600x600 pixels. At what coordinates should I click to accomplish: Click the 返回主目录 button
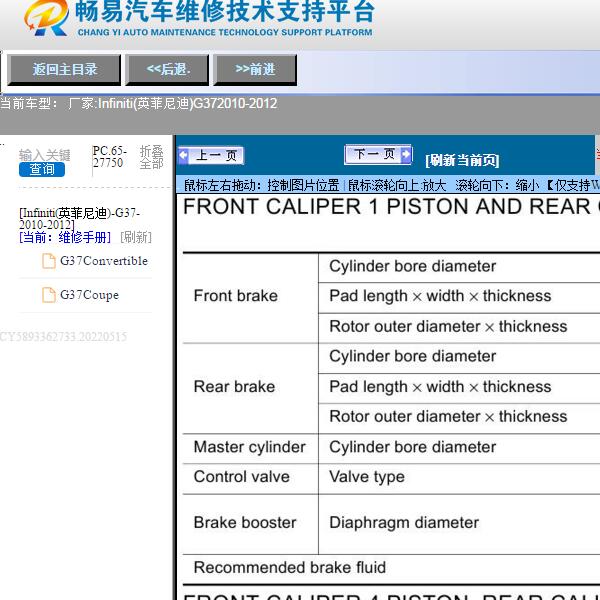(64, 69)
